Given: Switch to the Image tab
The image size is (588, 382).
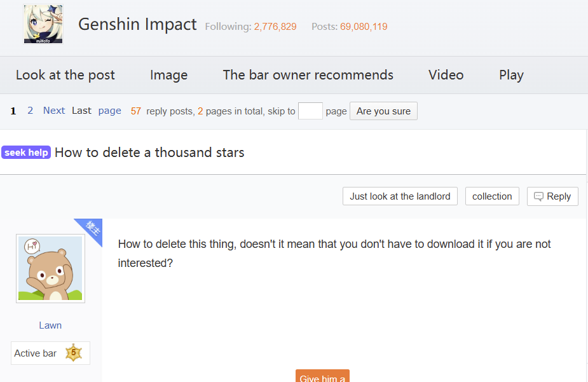Looking at the screenshot, I should (x=168, y=75).
